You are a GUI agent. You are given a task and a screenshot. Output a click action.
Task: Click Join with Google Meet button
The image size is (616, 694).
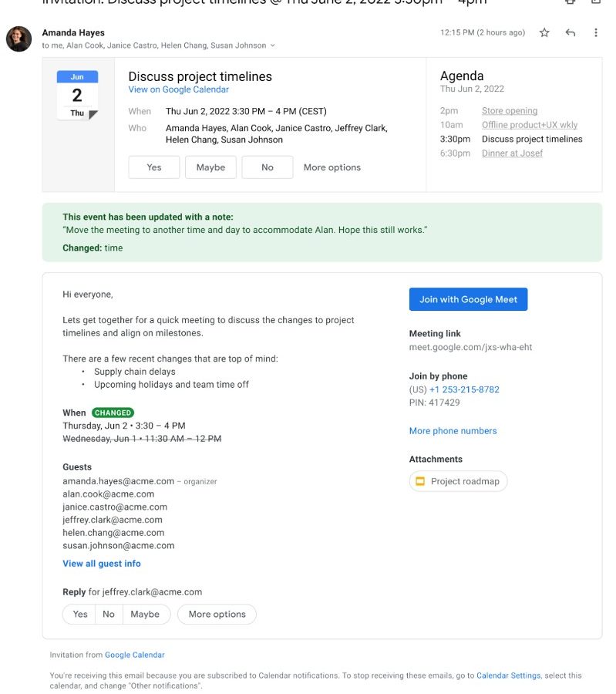pos(468,299)
